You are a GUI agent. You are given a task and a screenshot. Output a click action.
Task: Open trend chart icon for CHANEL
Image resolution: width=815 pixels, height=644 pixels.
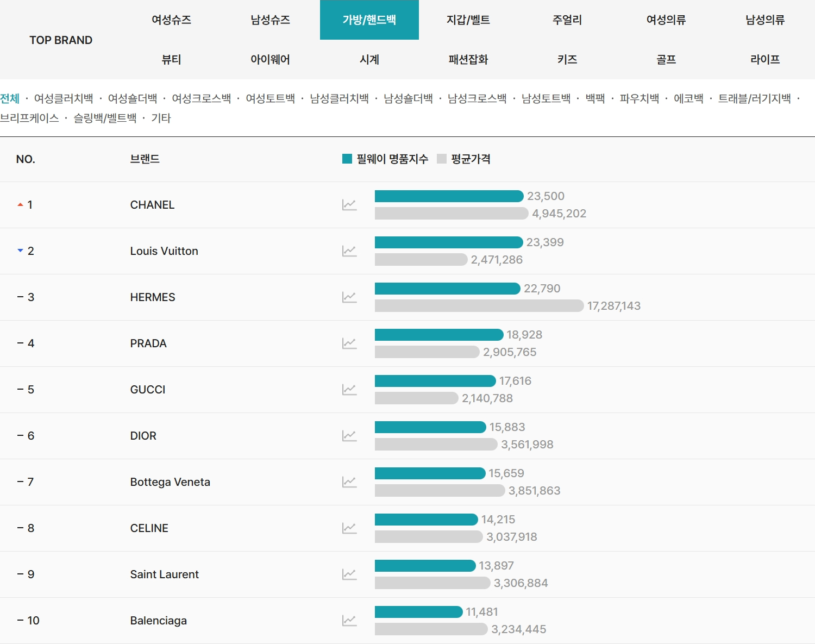pos(349,205)
